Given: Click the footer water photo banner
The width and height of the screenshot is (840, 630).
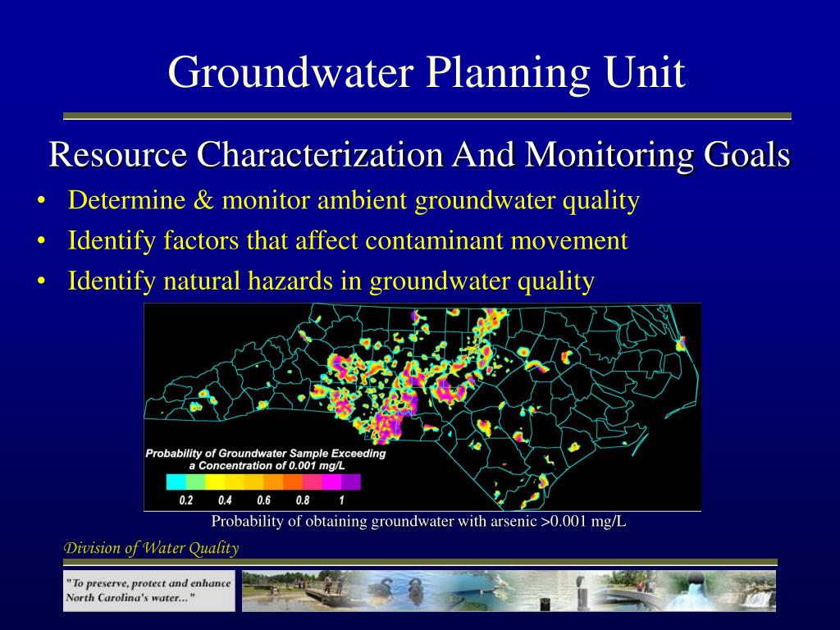Looking at the screenshot, I should click(509, 591).
